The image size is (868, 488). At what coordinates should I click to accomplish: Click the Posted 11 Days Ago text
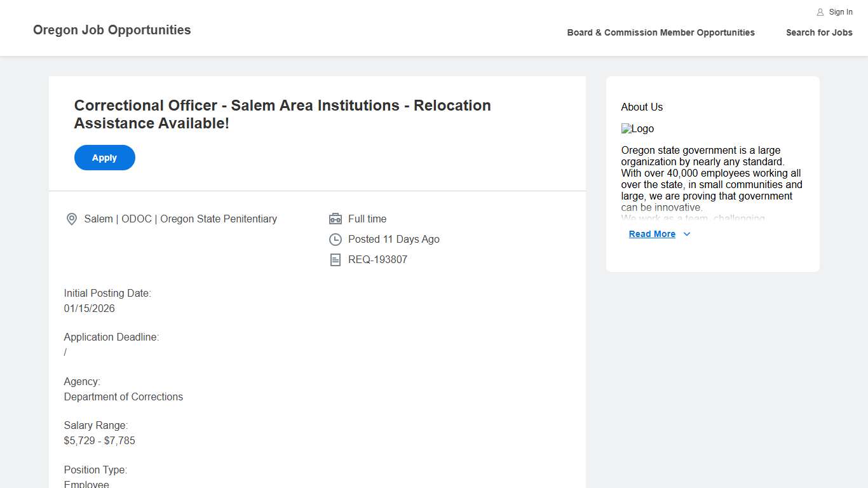pyautogui.click(x=394, y=240)
